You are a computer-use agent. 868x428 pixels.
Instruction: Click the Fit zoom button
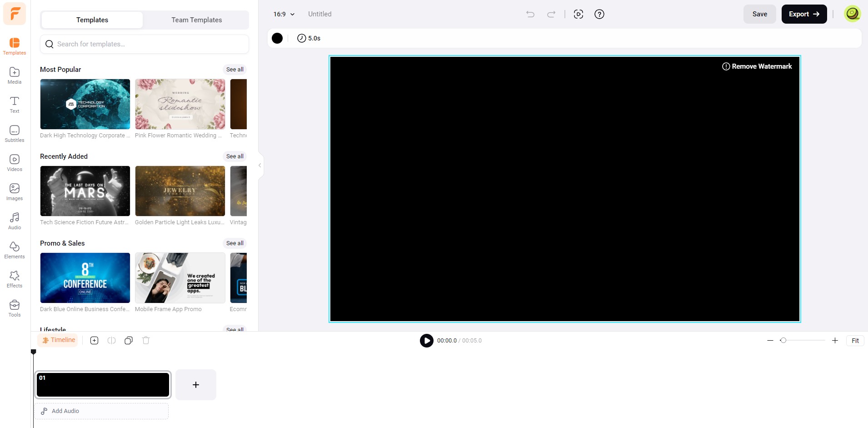pyautogui.click(x=855, y=341)
